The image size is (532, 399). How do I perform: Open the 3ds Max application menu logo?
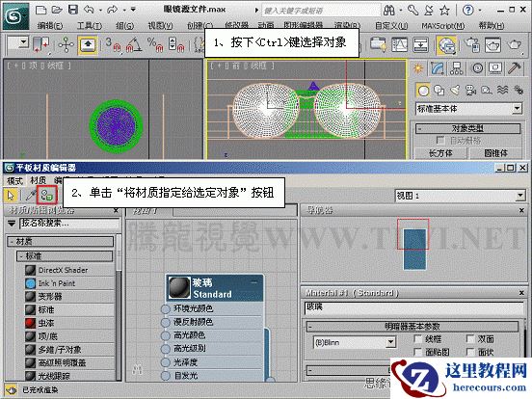(x=15, y=15)
